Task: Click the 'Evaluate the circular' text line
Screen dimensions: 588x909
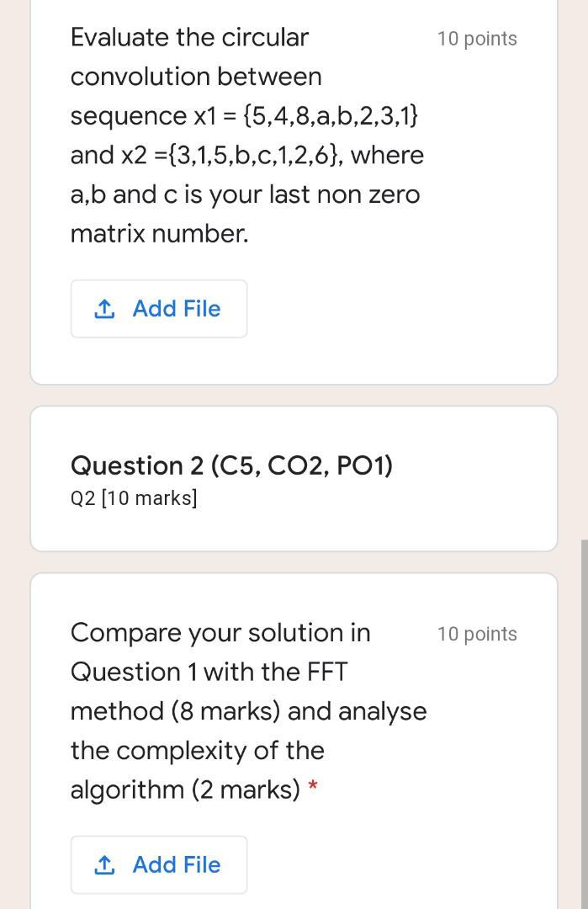Action: [x=189, y=38]
